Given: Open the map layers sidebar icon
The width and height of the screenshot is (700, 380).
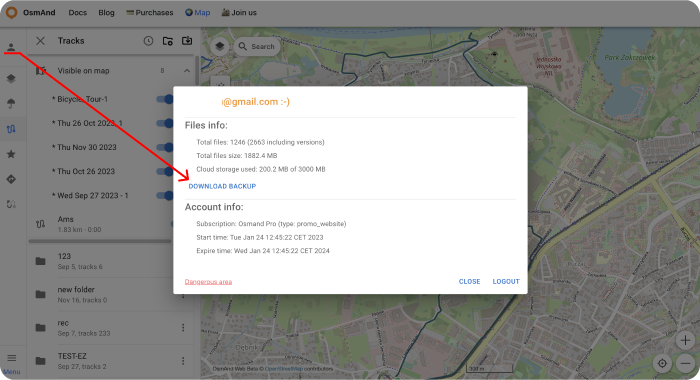Looking at the screenshot, I should click(x=11, y=79).
